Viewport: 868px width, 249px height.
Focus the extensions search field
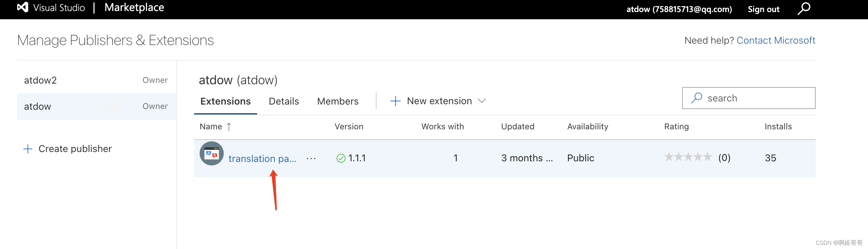pyautogui.click(x=749, y=98)
